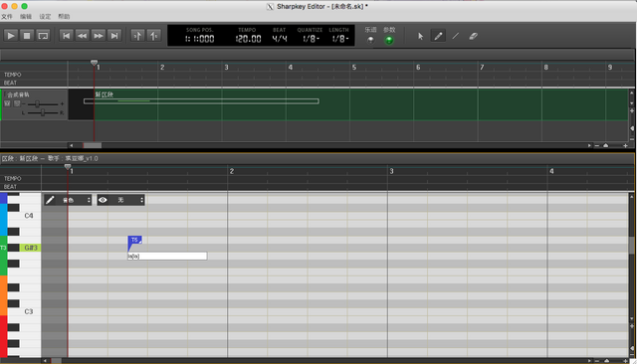Click the track view horizontal zoom slider
637x364 pixels.
click(606, 145)
